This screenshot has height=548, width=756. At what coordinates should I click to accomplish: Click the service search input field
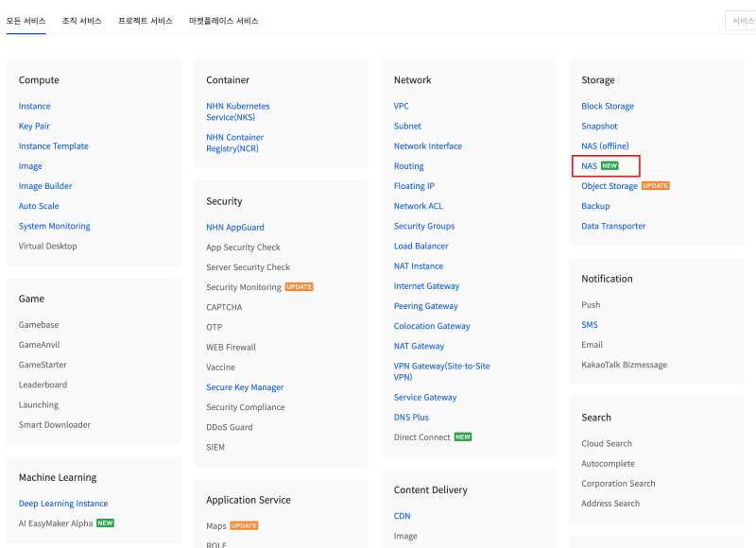coord(741,21)
